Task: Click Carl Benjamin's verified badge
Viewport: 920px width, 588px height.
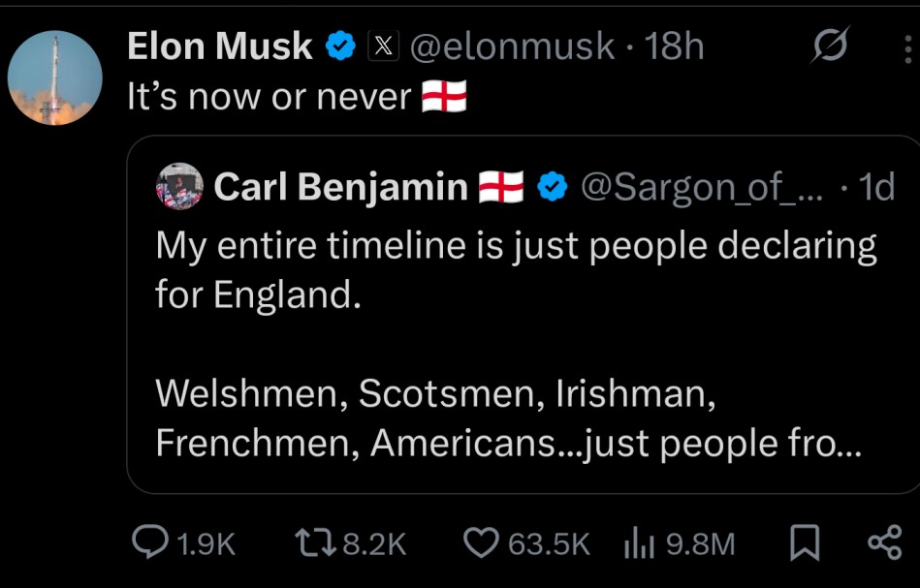Action: (552, 186)
